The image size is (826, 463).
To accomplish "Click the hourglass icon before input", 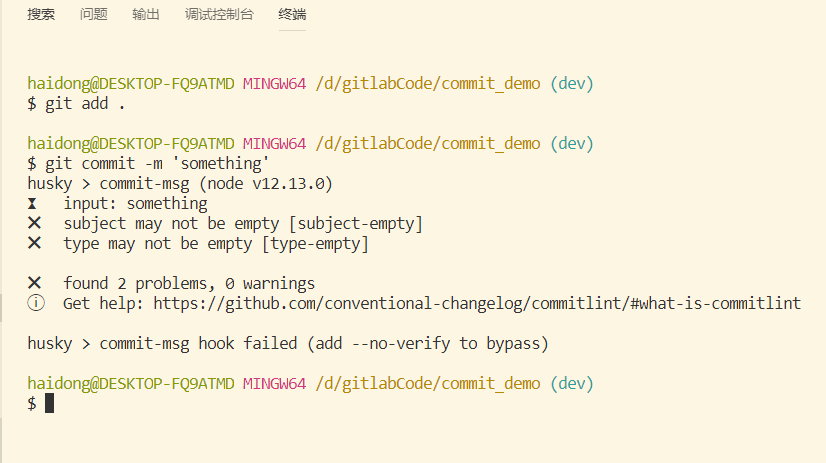I will pyautogui.click(x=34, y=204).
